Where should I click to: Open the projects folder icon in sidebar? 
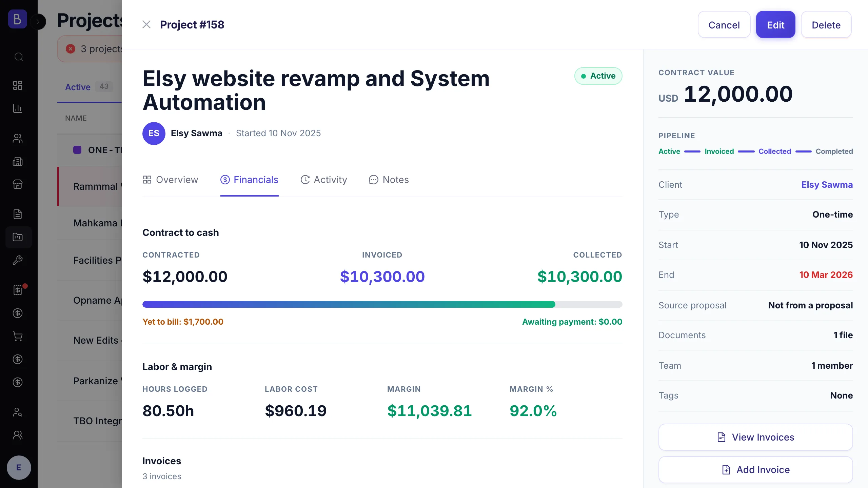point(18,237)
